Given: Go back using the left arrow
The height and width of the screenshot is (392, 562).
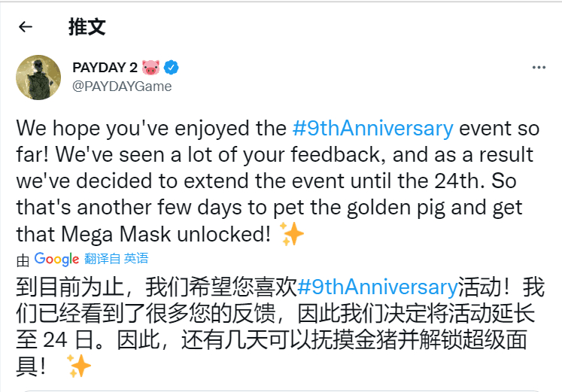Looking at the screenshot, I should [x=26, y=27].
